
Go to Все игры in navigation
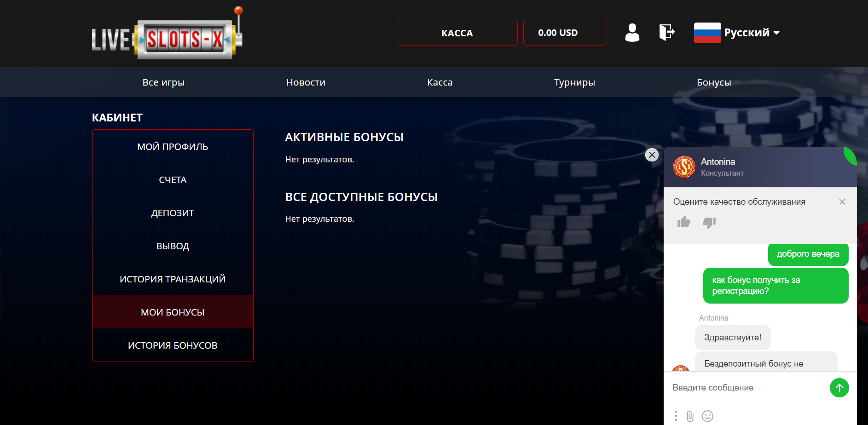tap(163, 82)
